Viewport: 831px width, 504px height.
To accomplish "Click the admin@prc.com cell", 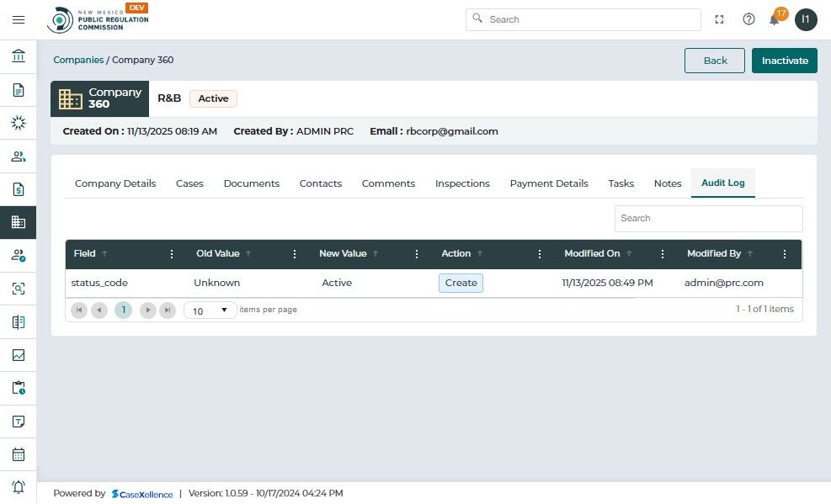I will pyautogui.click(x=724, y=283).
